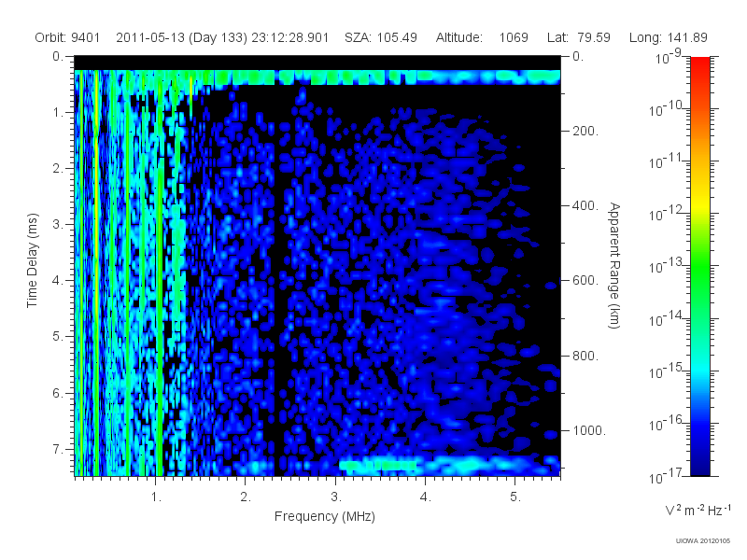The image size is (747, 560).
Task: Click the date '2011-05-13 (Day 133)' text
Action: point(181,37)
